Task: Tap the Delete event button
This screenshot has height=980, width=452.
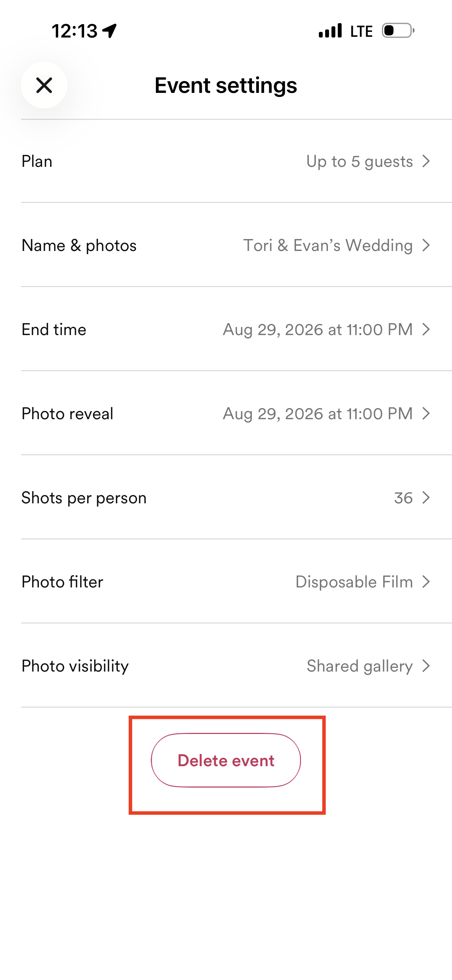Action: [x=226, y=760]
